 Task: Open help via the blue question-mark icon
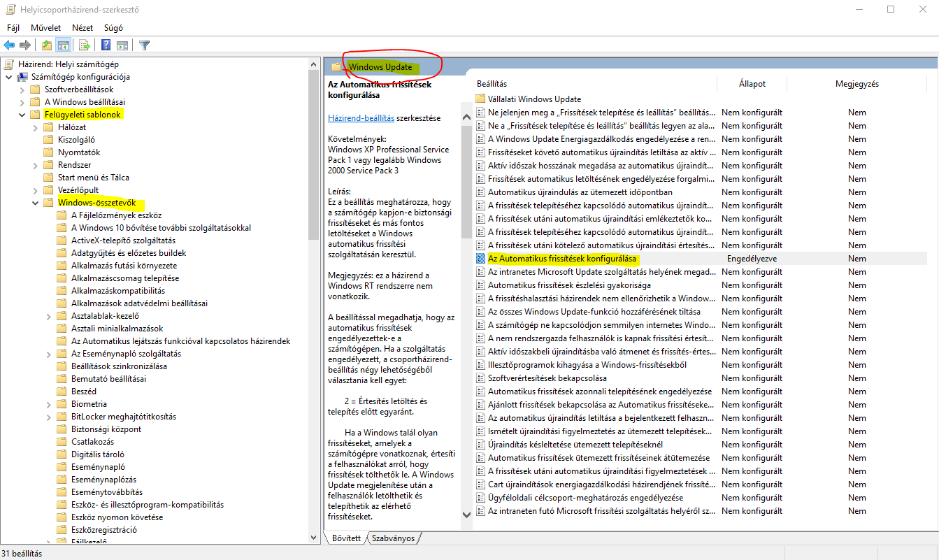[106, 45]
